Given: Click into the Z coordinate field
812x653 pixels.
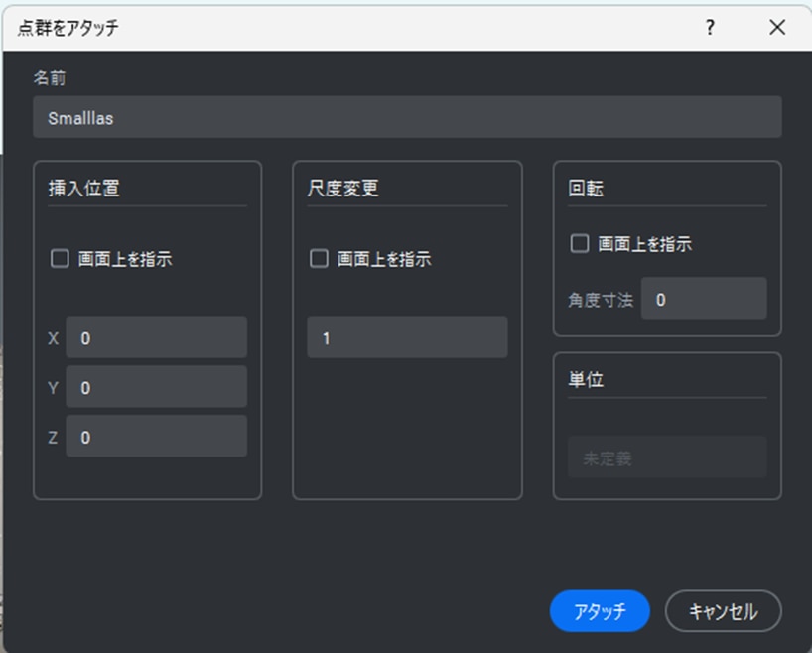Looking at the screenshot, I should click(156, 437).
